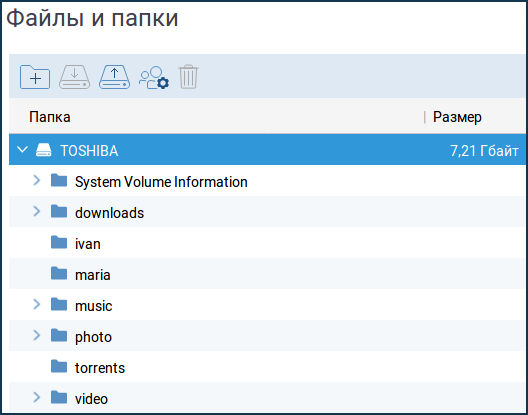Click the trash delete icon
The image size is (528, 415).
[x=188, y=77]
